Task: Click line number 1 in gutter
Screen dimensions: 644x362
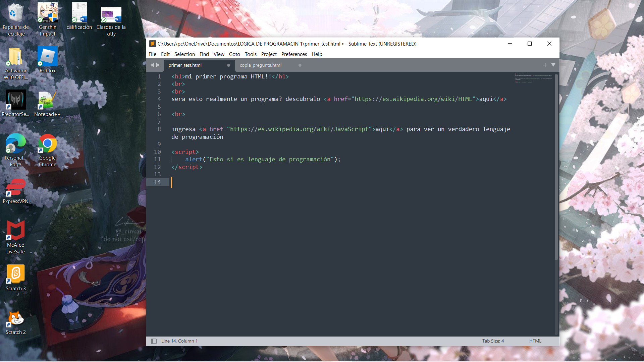Action: pyautogui.click(x=159, y=76)
